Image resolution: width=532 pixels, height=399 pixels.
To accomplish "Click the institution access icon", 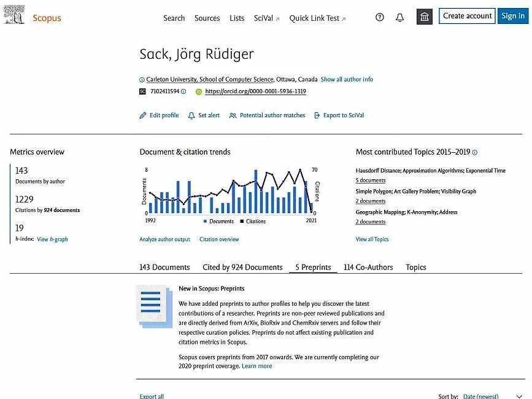I will click(424, 17).
